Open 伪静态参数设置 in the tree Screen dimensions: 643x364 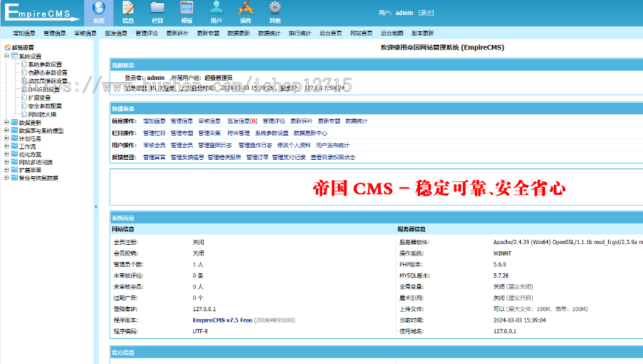tap(48, 73)
